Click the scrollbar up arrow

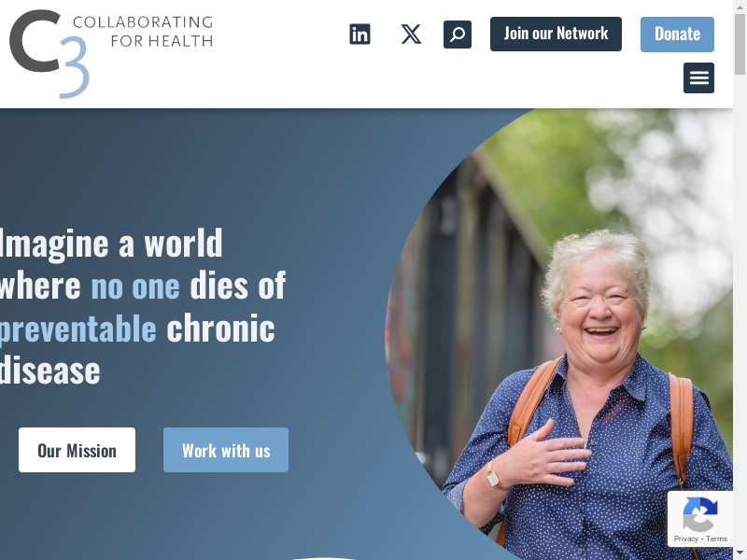(740, 7)
